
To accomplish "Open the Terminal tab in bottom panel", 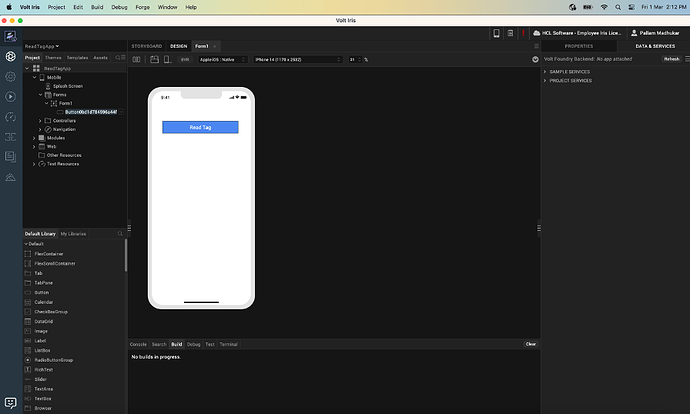I will [228, 344].
